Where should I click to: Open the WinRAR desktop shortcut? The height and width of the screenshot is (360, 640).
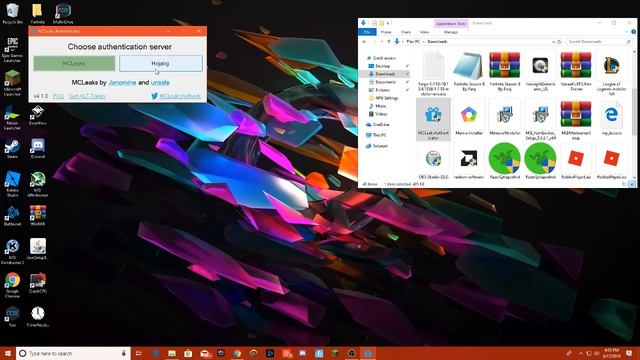coord(38,216)
